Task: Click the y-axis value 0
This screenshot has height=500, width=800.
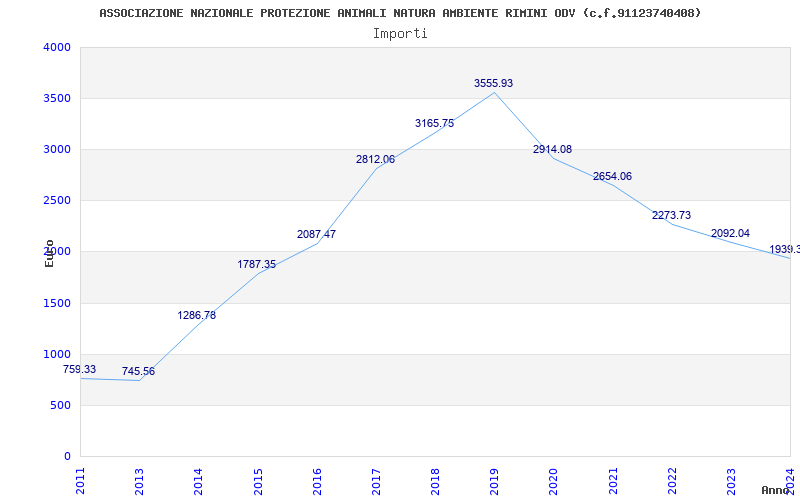Action: pyautogui.click(x=67, y=457)
